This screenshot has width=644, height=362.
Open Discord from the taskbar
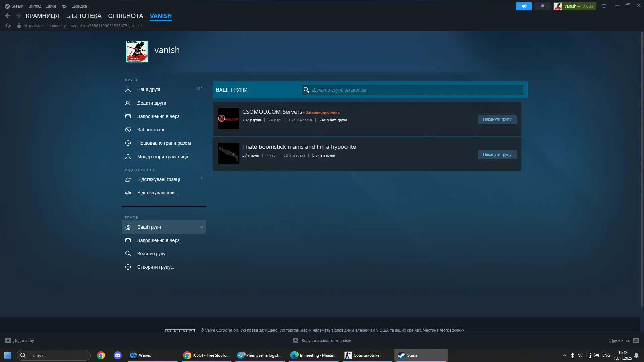pos(117,355)
